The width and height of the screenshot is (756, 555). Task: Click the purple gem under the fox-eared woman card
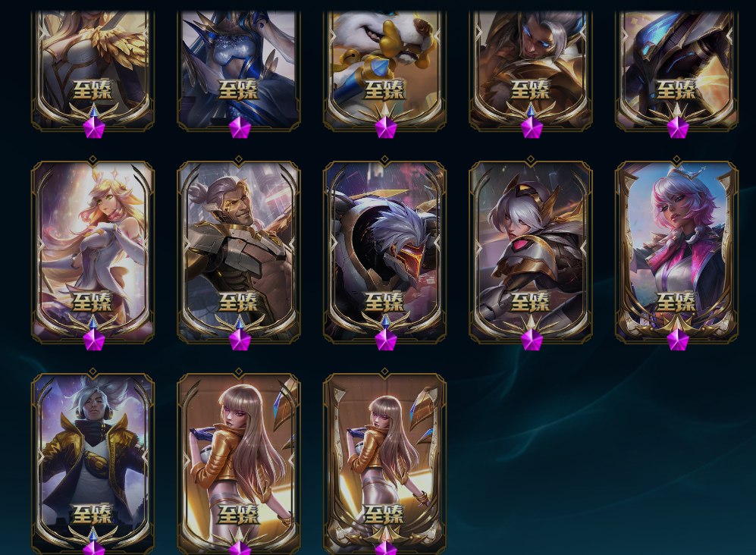click(94, 340)
